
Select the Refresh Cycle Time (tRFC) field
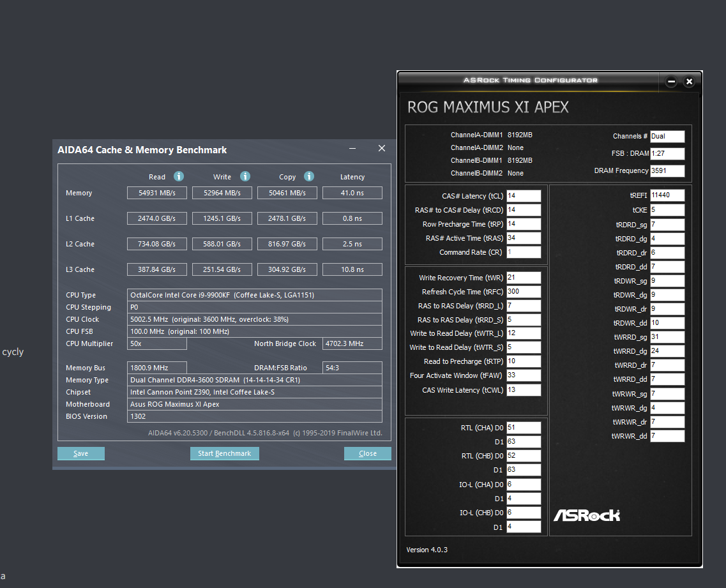[524, 292]
